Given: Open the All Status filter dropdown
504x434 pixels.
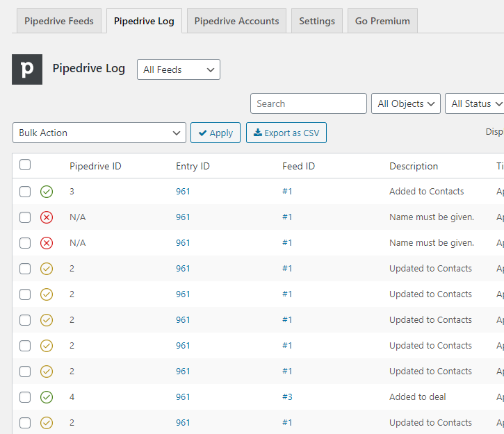Looking at the screenshot, I should click(x=475, y=103).
